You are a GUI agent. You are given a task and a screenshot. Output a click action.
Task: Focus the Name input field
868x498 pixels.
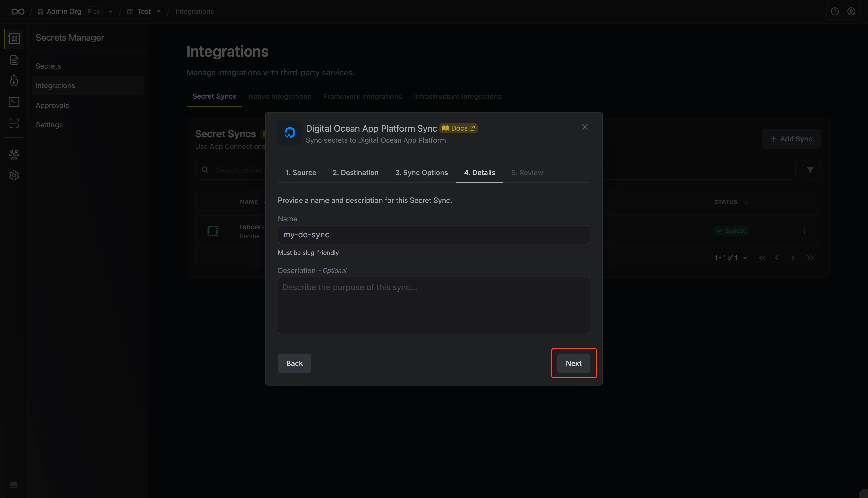433,235
